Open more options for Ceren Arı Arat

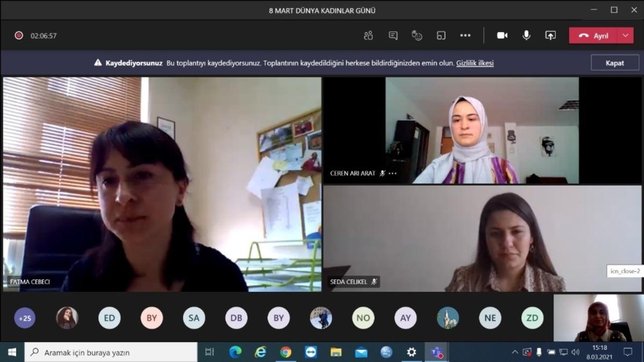[x=393, y=173]
